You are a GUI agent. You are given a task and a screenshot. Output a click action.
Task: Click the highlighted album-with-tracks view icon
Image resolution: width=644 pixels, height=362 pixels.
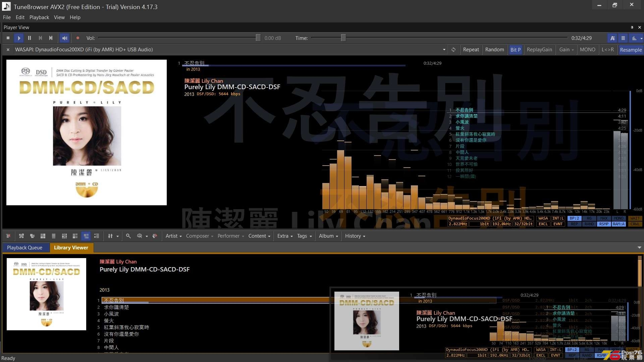(86, 236)
